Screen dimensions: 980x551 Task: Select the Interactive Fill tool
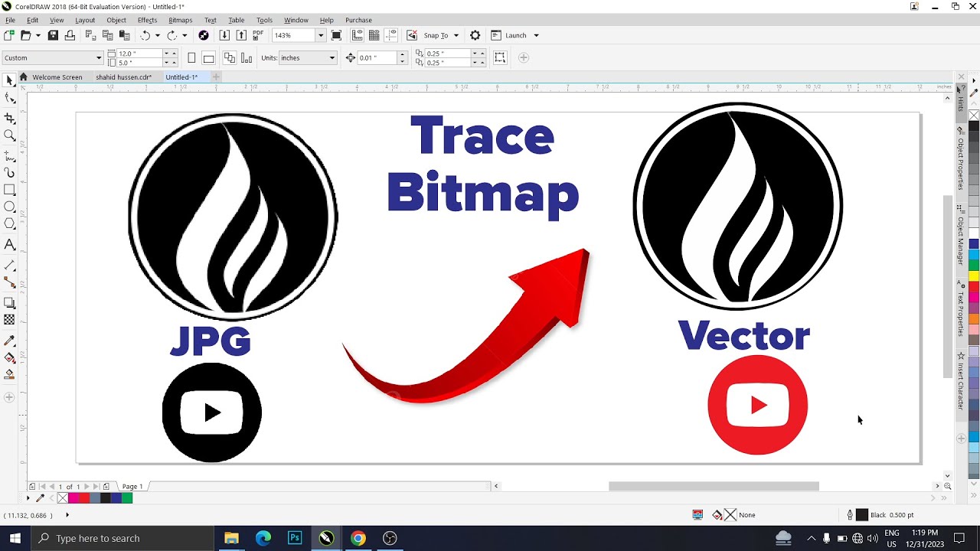[x=9, y=357]
